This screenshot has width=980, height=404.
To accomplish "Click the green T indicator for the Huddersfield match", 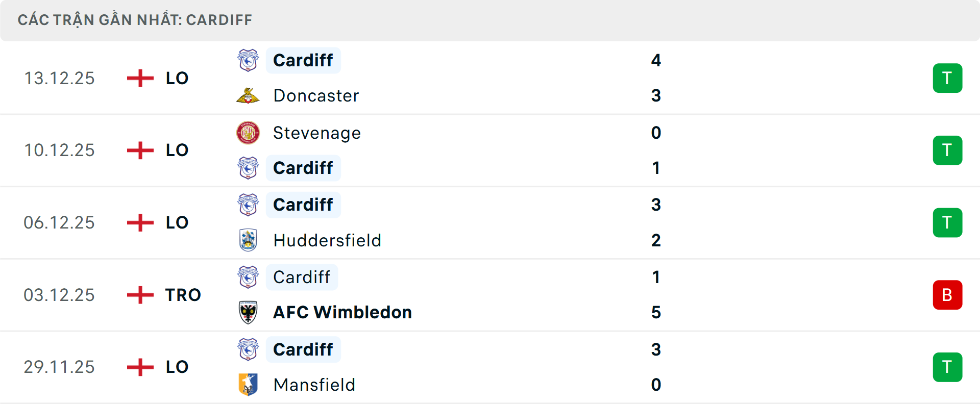I will click(947, 222).
